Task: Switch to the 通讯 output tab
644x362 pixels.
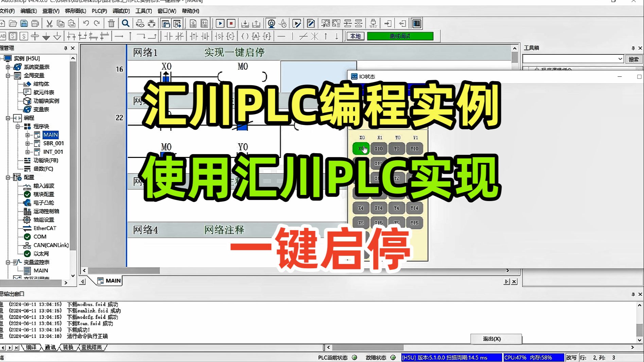Action: coord(50,347)
